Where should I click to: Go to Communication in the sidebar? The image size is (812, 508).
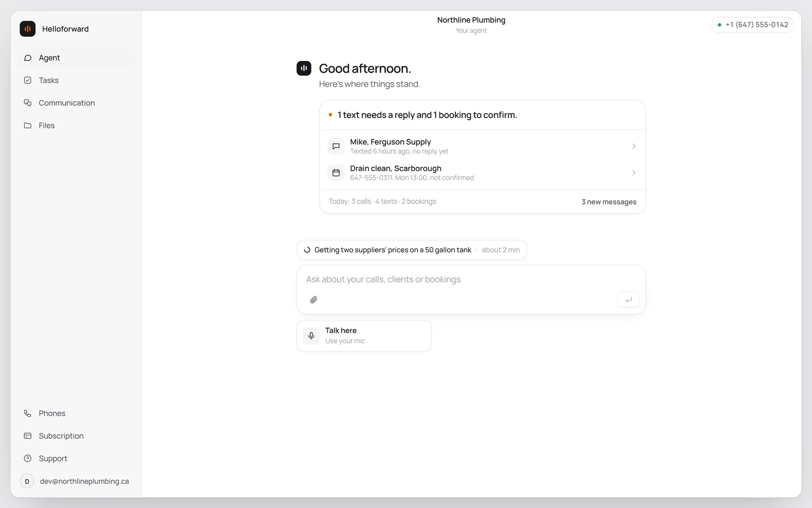click(x=76, y=103)
